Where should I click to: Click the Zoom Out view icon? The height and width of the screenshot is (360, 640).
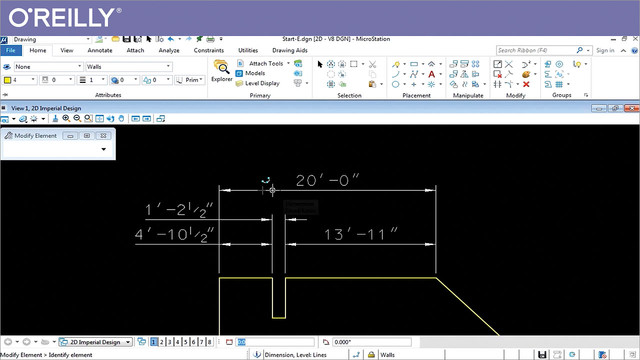77,119
